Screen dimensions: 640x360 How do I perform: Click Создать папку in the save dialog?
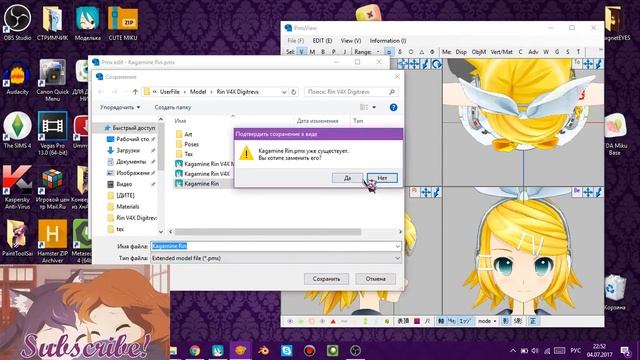173,107
